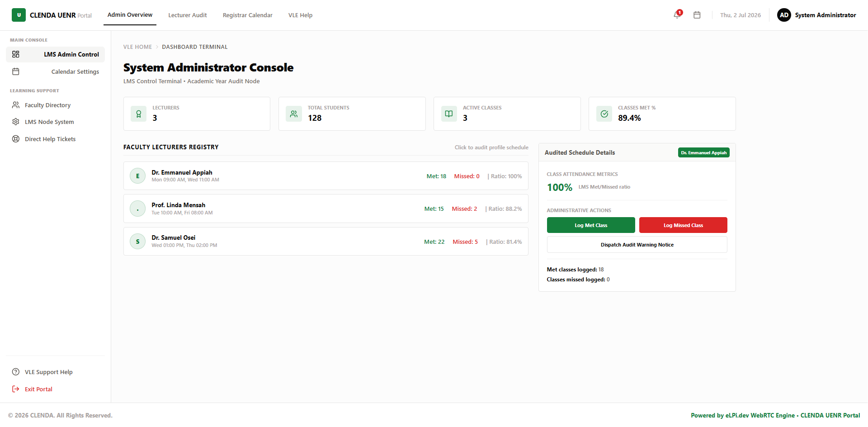Open the Lecturer Audit tab
Viewport: 868px width, 427px height.
188,15
